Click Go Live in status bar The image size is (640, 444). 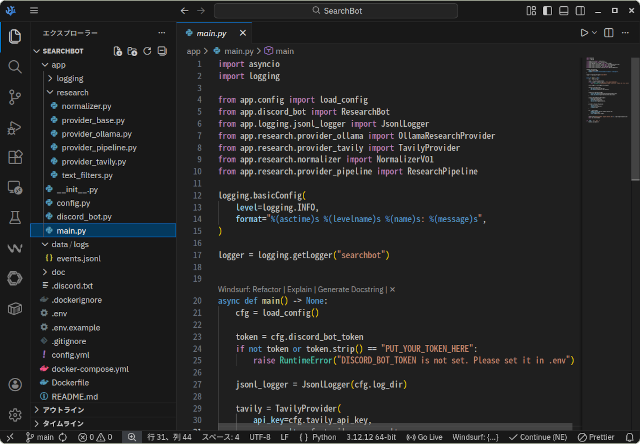(x=425, y=437)
